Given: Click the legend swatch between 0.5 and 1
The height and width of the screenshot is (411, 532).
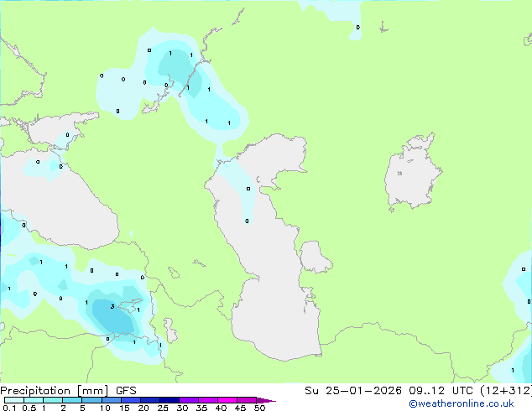Looking at the screenshot, I should click(x=34, y=400).
